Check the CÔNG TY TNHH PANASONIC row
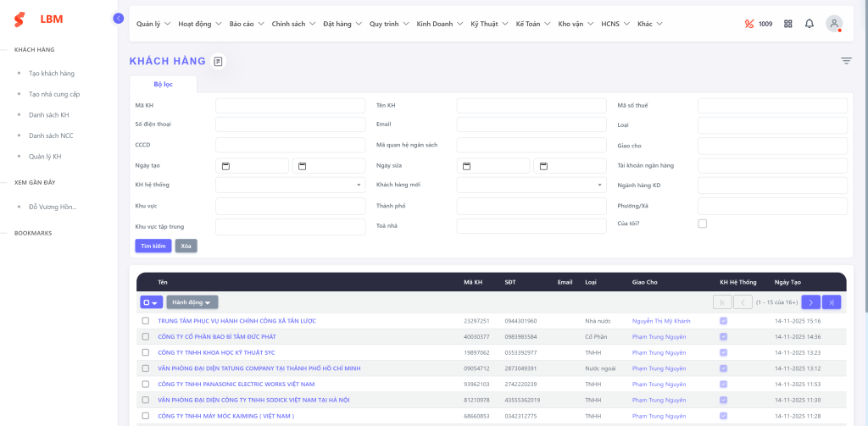Viewport: 868px width, 426px height. tap(145, 384)
